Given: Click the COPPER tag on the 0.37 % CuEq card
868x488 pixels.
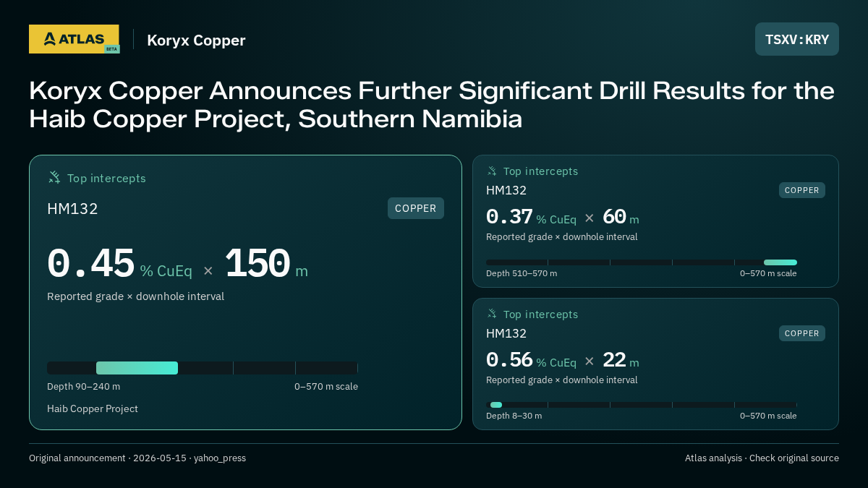Looking at the screenshot, I should click(x=802, y=190).
